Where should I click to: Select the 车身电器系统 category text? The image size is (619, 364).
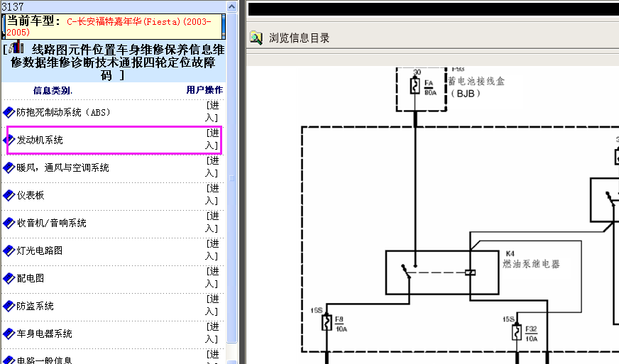coord(44,333)
